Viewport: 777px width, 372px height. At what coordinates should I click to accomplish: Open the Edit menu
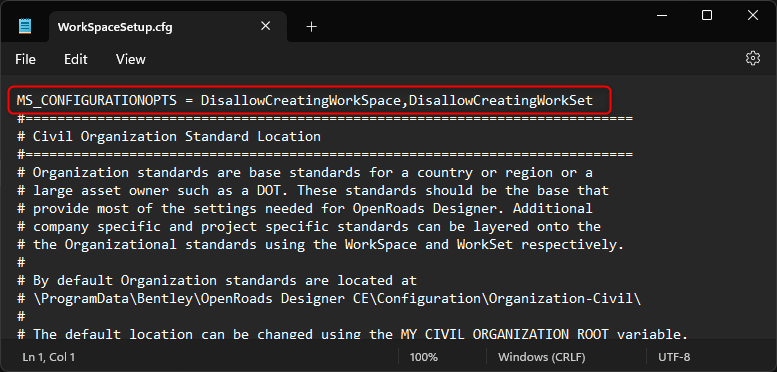point(75,59)
